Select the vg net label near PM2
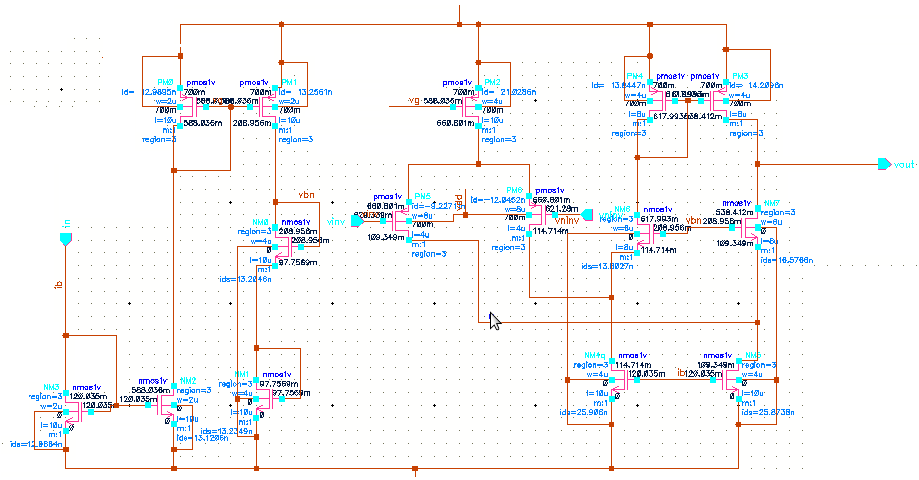The width and height of the screenshot is (919, 480). point(414,101)
